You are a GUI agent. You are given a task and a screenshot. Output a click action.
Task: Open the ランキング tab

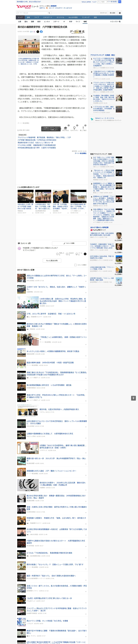point(86,17)
